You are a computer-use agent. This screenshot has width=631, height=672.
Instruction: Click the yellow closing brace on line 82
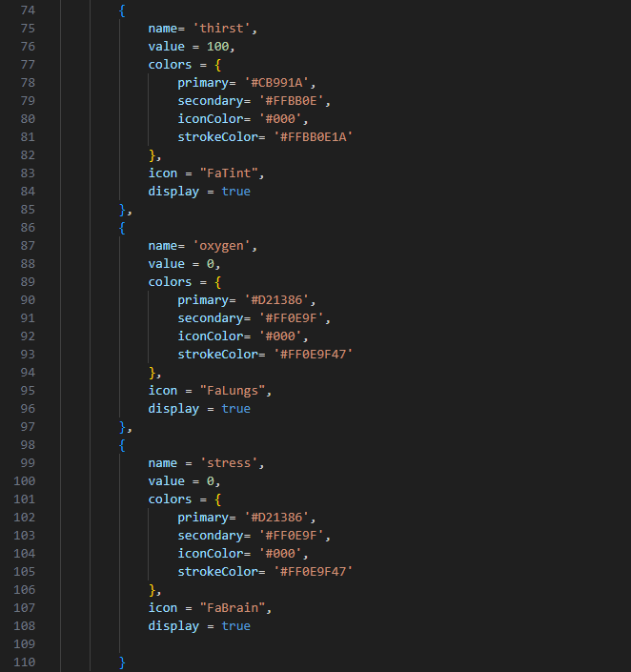coord(152,155)
